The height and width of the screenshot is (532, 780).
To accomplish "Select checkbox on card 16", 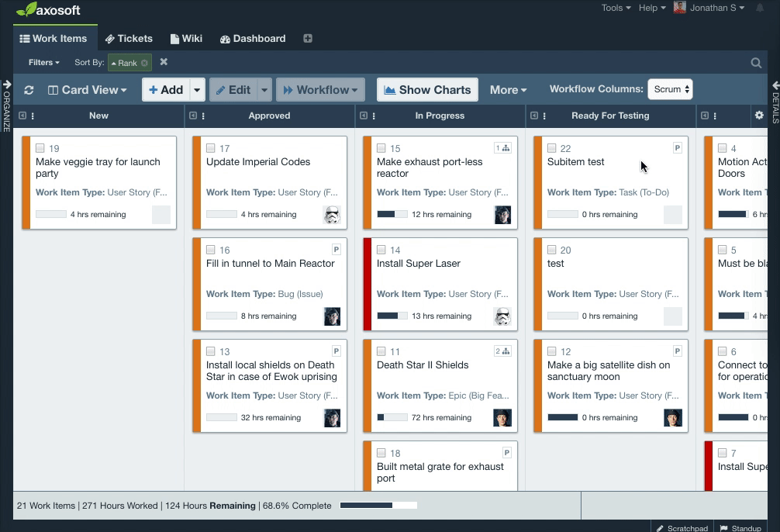I will coord(210,250).
